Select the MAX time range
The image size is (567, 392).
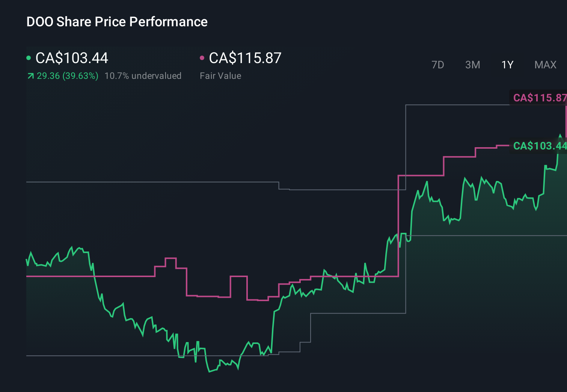pos(545,65)
